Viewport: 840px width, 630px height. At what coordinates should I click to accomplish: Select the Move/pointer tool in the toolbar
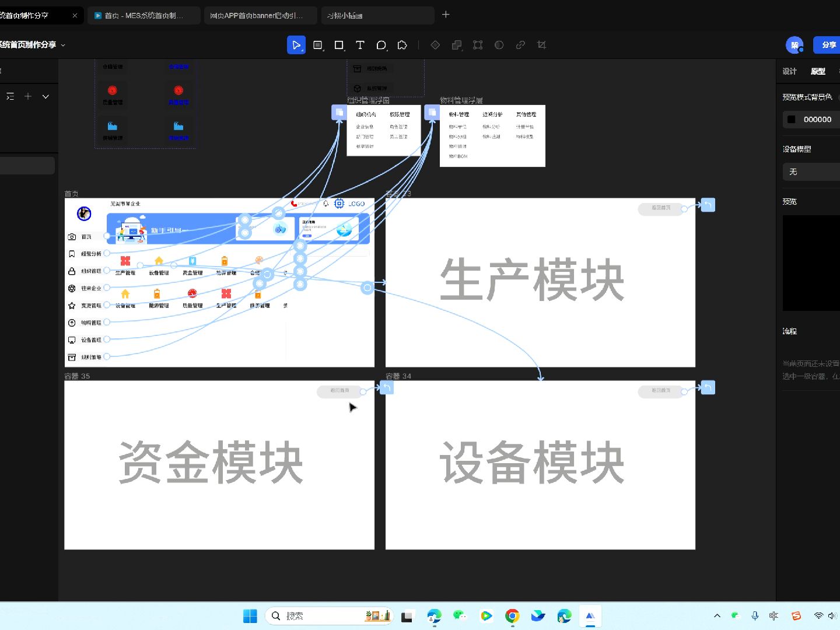coord(296,45)
